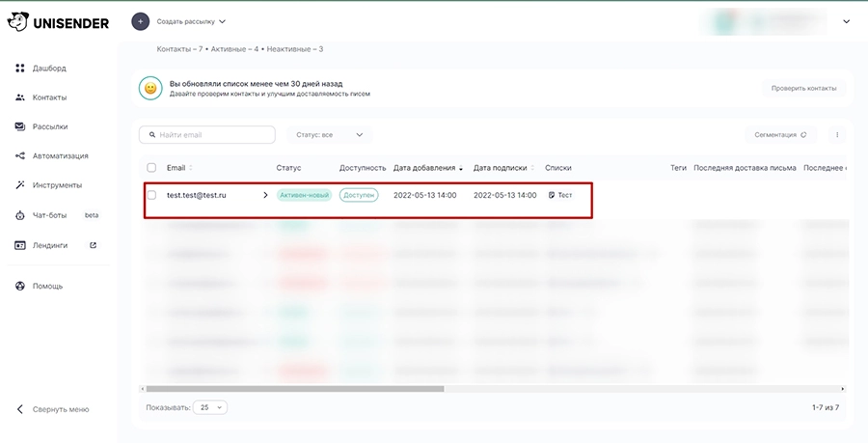The image size is (868, 443).
Task: Click the Сегментация button
Action: click(x=780, y=135)
